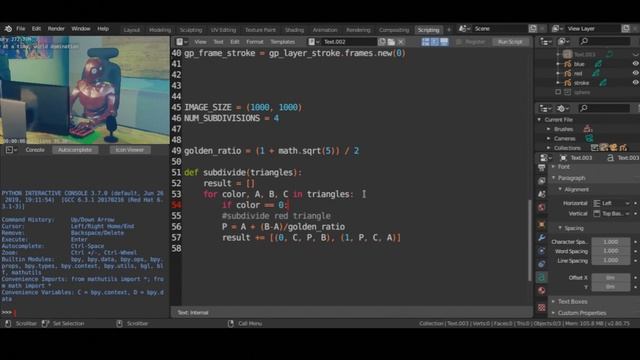Click the Run Script button
The height and width of the screenshot is (360, 640).
tap(510, 42)
